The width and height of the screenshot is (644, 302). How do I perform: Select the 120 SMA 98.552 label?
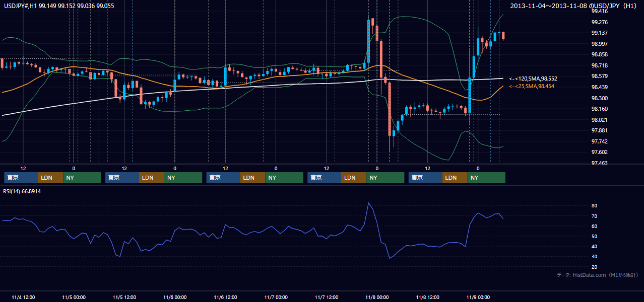pyautogui.click(x=533, y=79)
